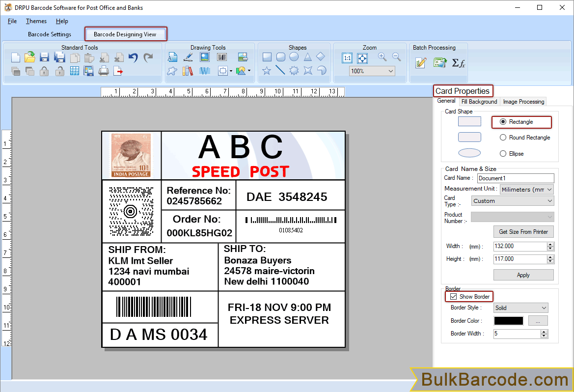Select the Round Rectangle radio button

(x=503, y=138)
